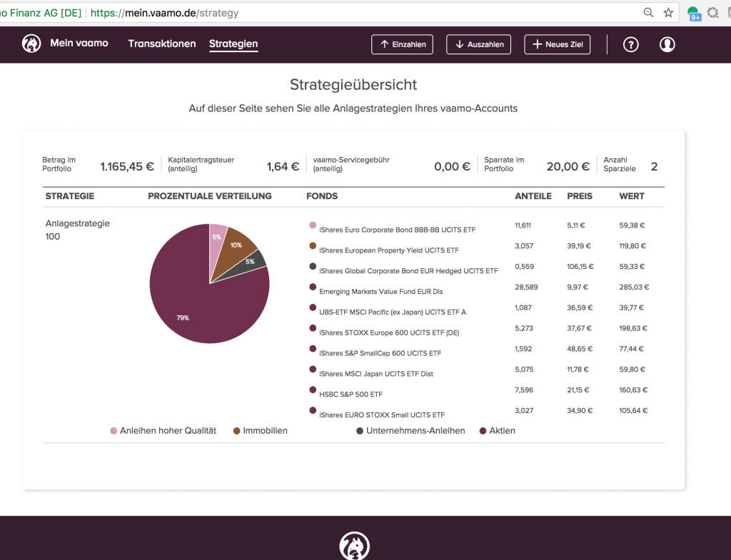This screenshot has height=560, width=731.
Task: Click the Anzahl Sparziele label
Action: (x=620, y=164)
